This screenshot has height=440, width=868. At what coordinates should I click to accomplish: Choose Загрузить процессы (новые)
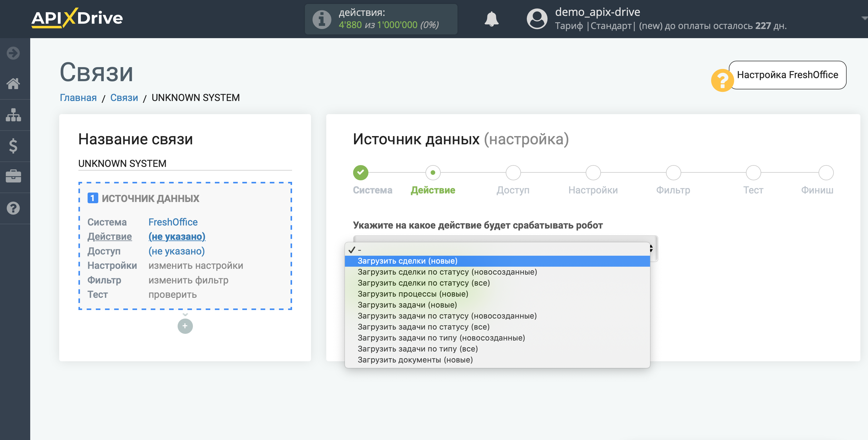click(x=497, y=294)
